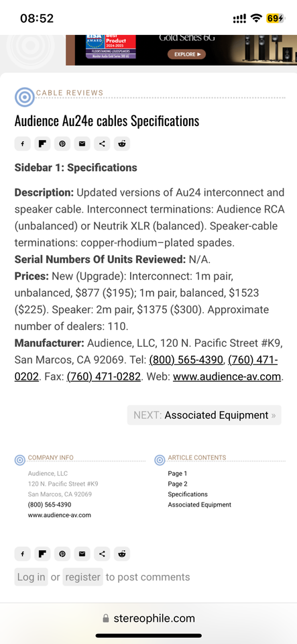This screenshot has height=644, width=297.
Task: Tap the top Flipboard share icon
Action: click(x=42, y=144)
